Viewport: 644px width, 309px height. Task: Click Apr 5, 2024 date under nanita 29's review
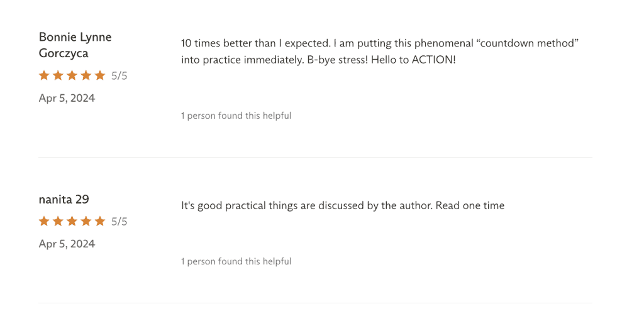67,244
